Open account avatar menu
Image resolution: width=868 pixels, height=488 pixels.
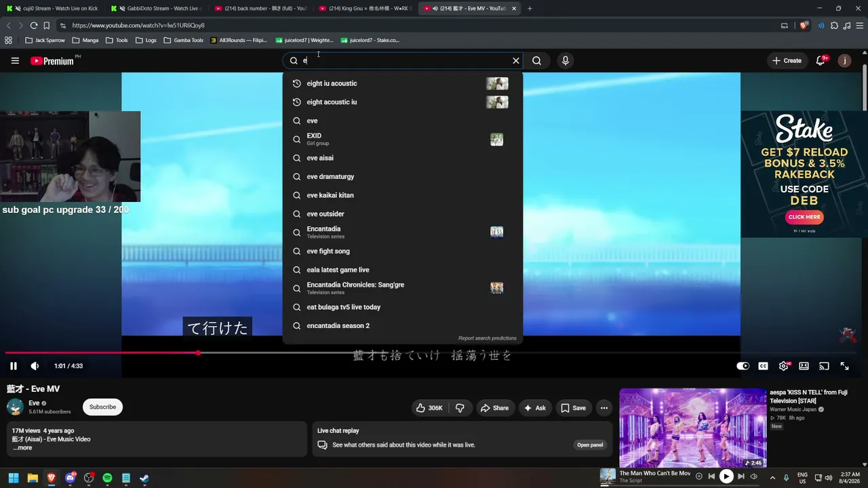[x=844, y=60]
